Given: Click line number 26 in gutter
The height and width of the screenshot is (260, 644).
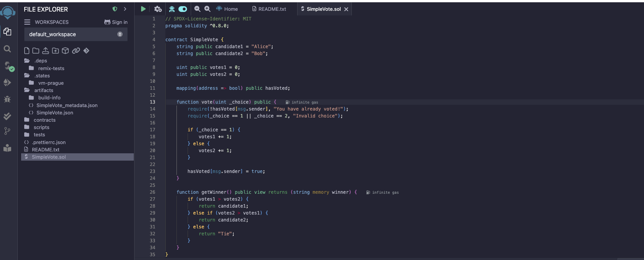Looking at the screenshot, I should point(153,192).
